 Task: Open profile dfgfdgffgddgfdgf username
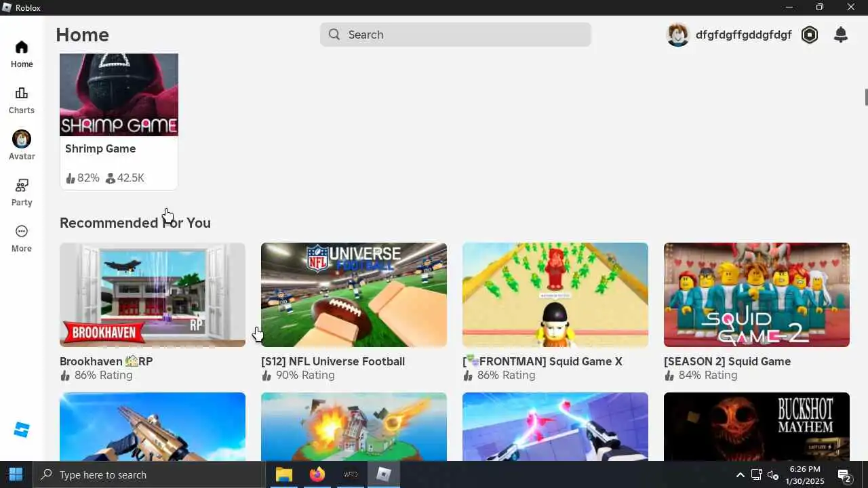[x=744, y=35]
